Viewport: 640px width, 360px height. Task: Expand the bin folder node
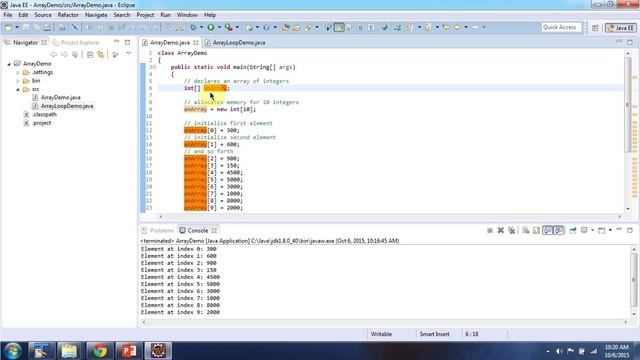(x=18, y=81)
